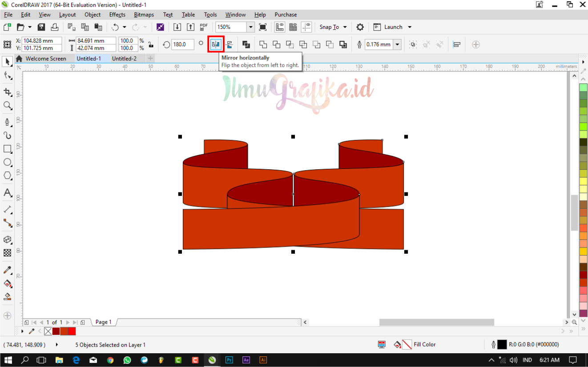Switch to the Untitled-2 tab
This screenshot has width=588, height=367.
[x=125, y=58]
